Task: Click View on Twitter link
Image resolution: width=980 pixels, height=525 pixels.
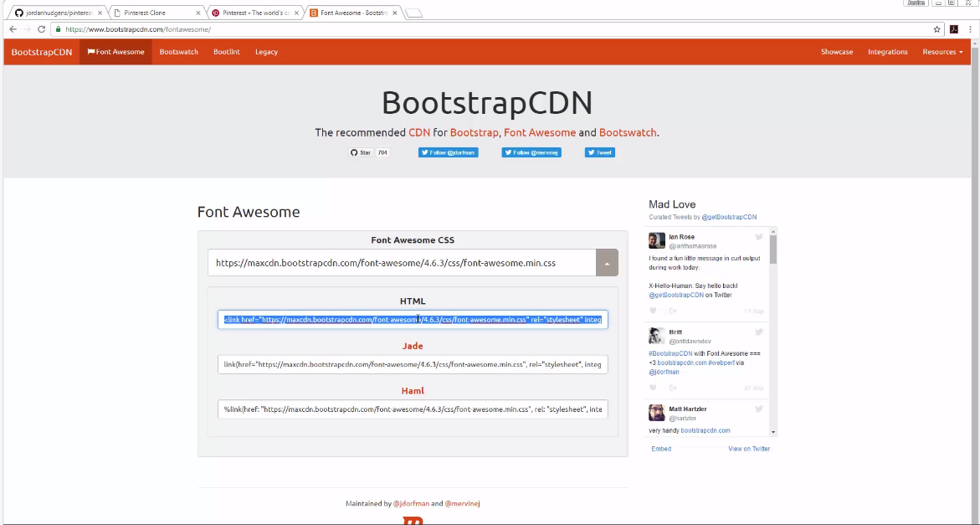Action: [749, 449]
